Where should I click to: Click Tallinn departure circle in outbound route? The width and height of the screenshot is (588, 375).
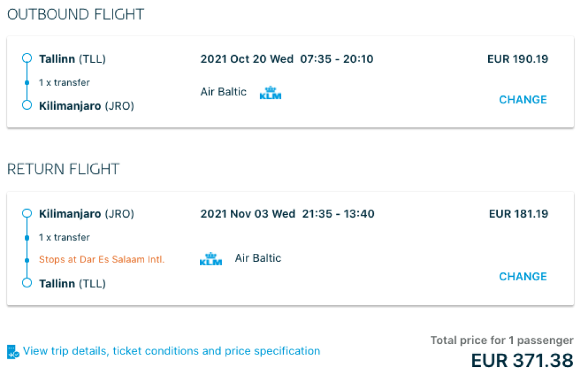tap(26, 59)
